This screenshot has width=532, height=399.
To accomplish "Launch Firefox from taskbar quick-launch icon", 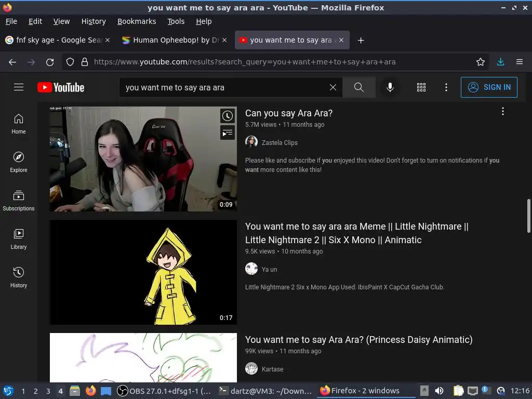I will pos(90,391).
